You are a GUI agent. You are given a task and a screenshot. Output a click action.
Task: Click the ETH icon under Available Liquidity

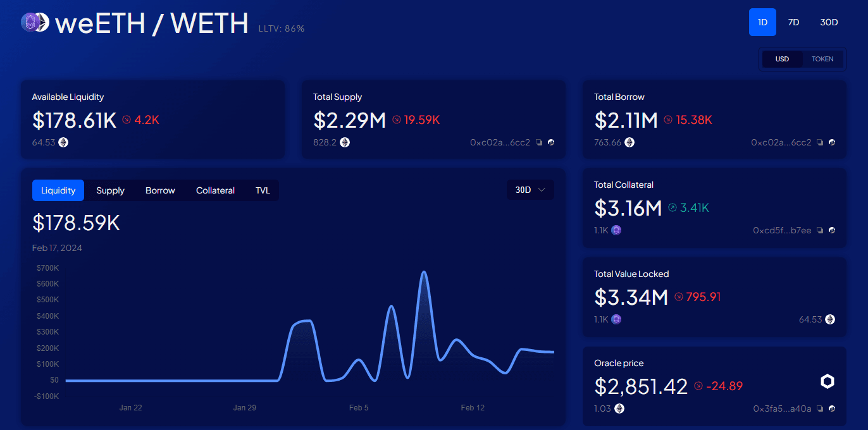coord(63,143)
